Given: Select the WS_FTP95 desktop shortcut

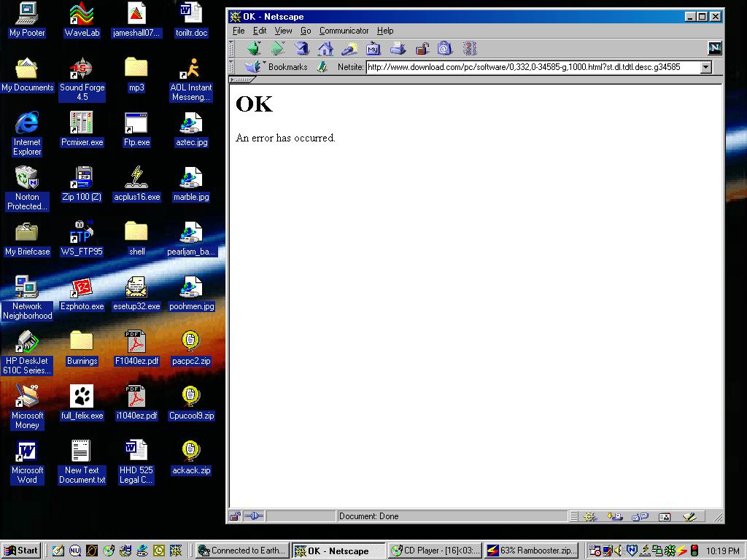Looking at the screenshot, I should click(x=82, y=238).
